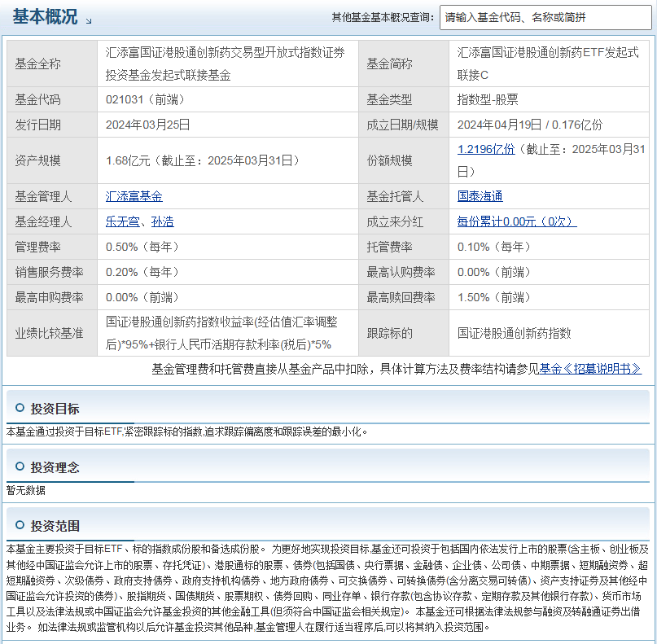
Task: Click the circle bullet icon beside 投资理念
Action: click(20, 467)
